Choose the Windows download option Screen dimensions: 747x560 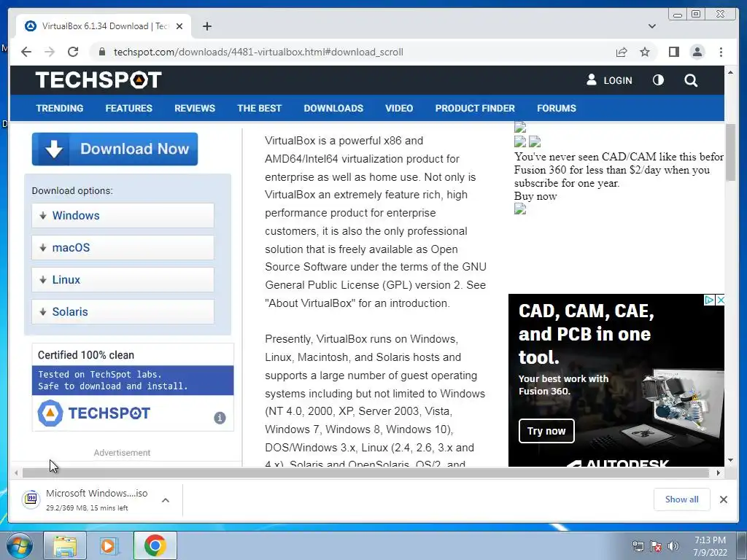[x=123, y=215]
